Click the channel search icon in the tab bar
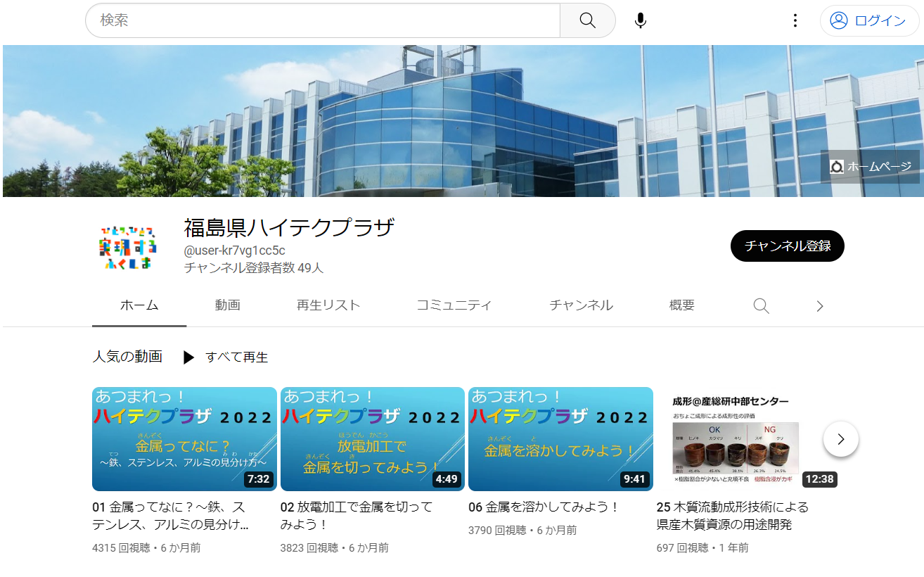This screenshot has width=924, height=577. point(761,305)
